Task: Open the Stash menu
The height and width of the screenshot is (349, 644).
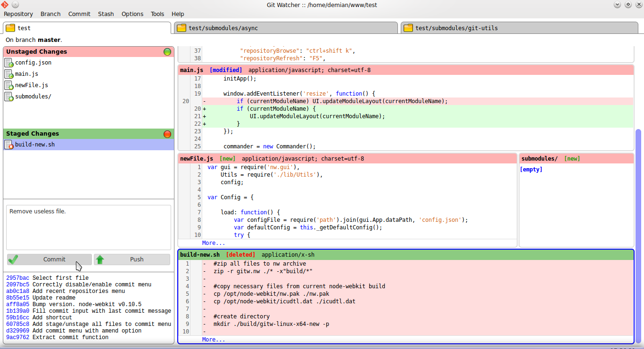Action: [x=106, y=14]
